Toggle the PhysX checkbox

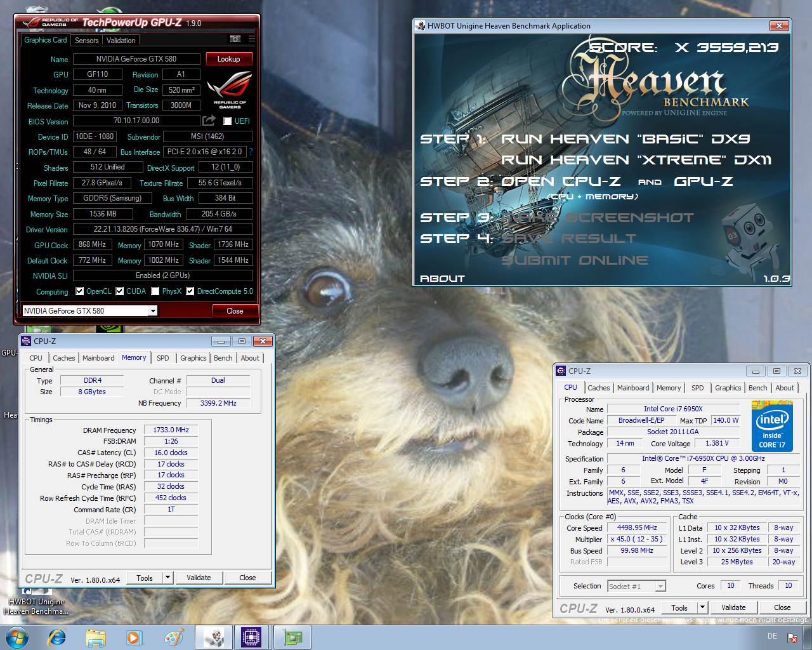pos(155,291)
